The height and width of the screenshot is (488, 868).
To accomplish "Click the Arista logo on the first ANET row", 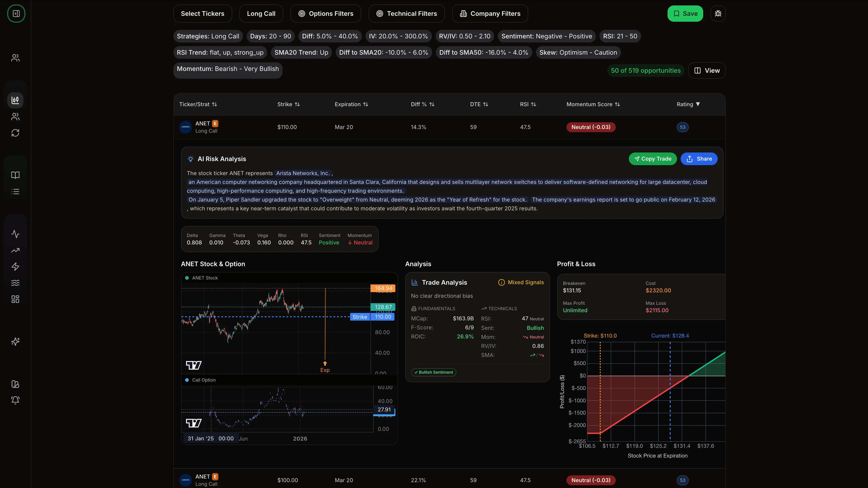I will [x=186, y=127].
